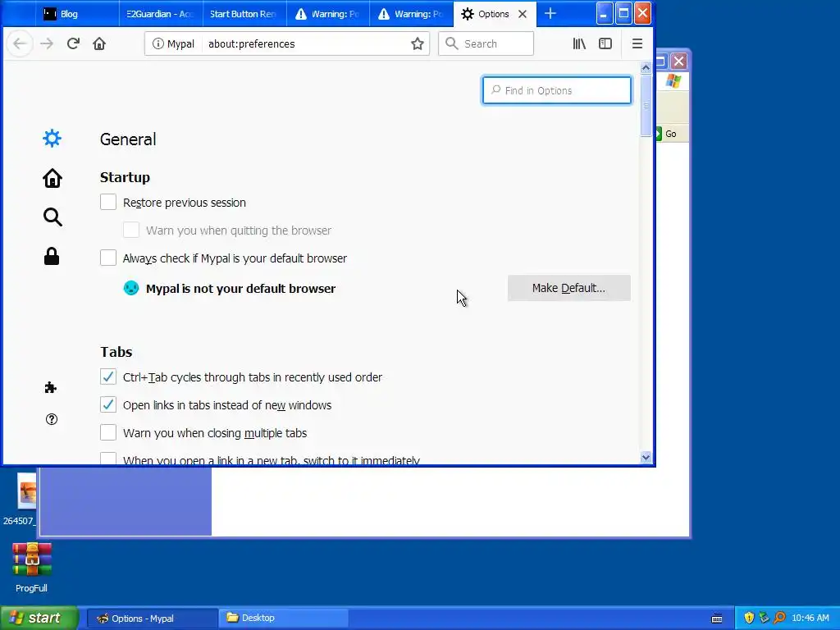Open the Mypal Support help icon
This screenshot has width=840, height=630.
pyautogui.click(x=52, y=419)
